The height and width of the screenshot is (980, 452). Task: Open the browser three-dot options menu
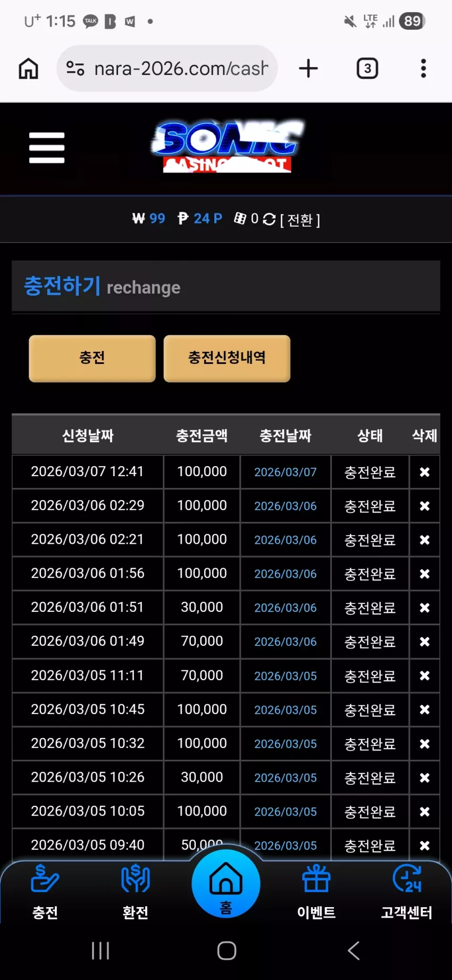pyautogui.click(x=423, y=69)
